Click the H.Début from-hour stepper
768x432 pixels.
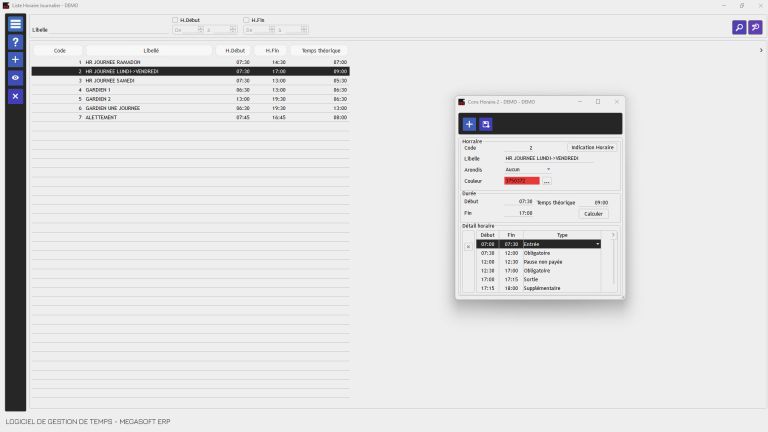[x=201, y=29]
